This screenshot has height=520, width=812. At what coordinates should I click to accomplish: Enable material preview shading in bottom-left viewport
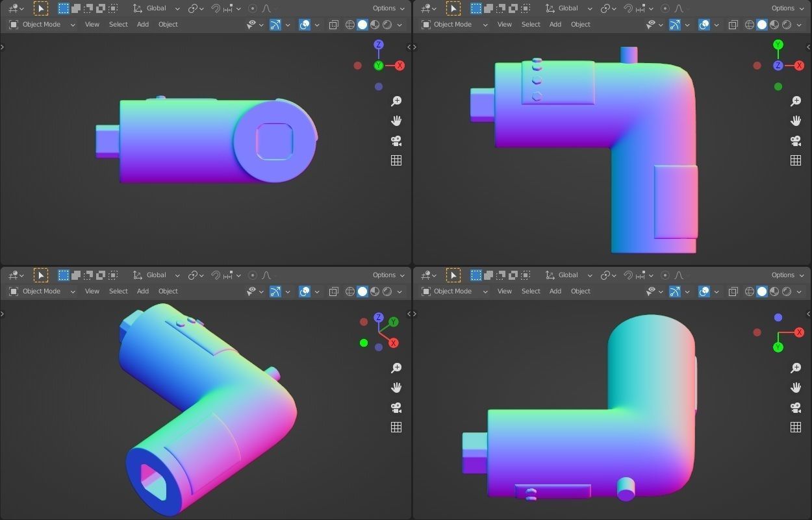pyautogui.click(x=375, y=291)
